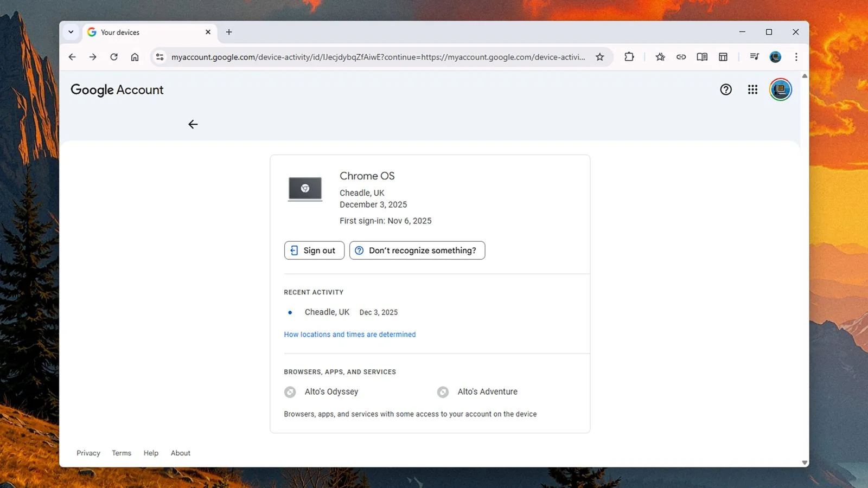Open the Google Account avatar menu on page

click(x=781, y=89)
